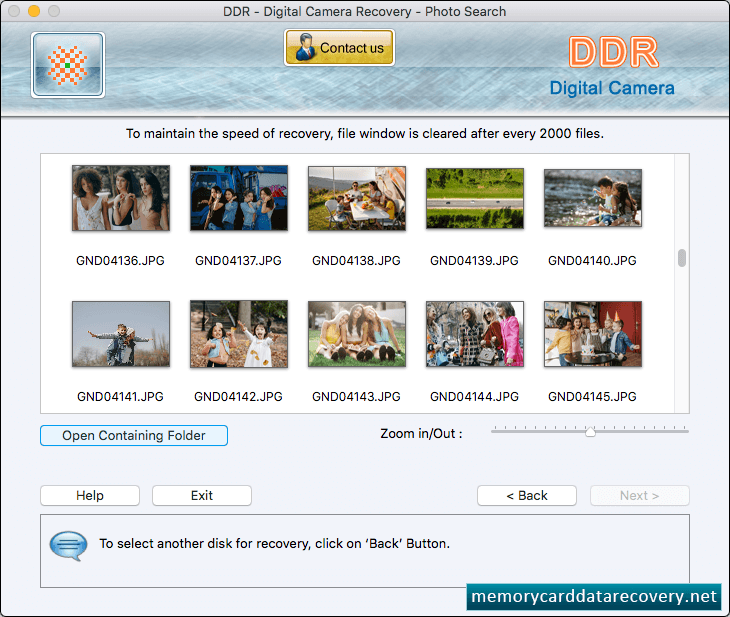Click the file name GND04142.JPG
Screen dimensions: 730x617
click(238, 397)
